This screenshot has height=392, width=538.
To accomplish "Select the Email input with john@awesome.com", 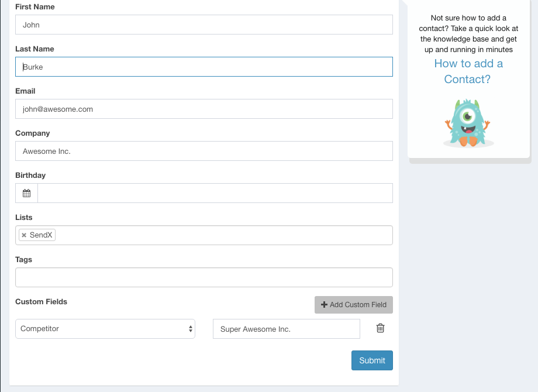I will [x=204, y=109].
